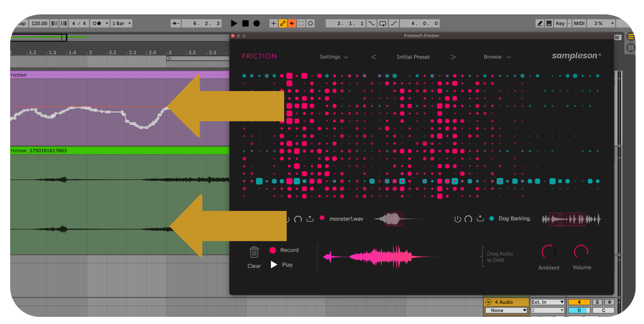Image resolution: width=644 pixels, height=324 pixels.
Task: Click the 120.00 tempo field
Action: tap(39, 23)
